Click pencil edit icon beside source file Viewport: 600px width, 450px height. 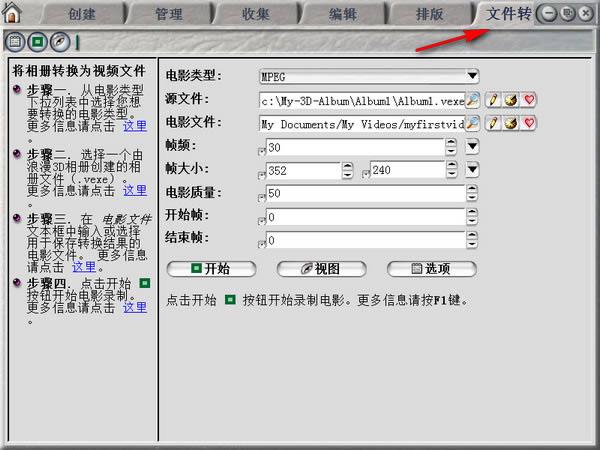(493, 100)
